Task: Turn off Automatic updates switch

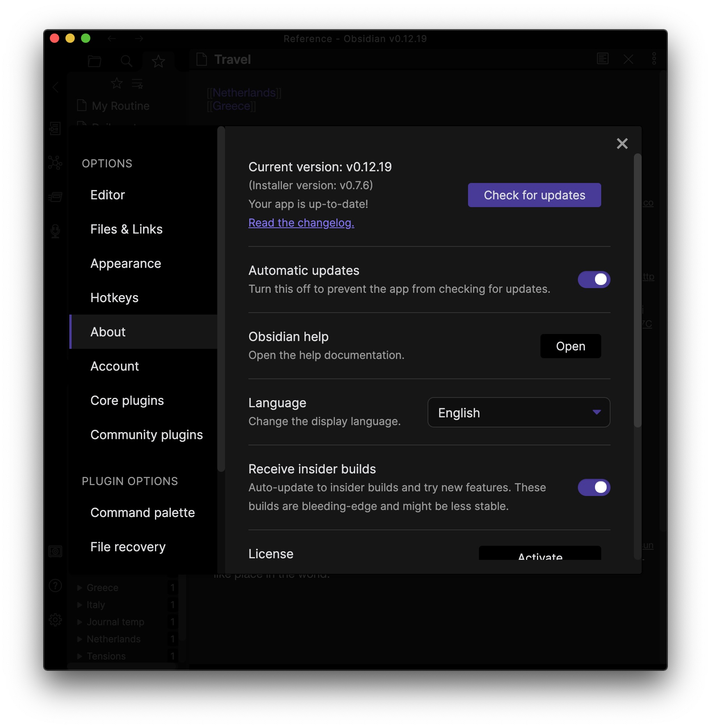Action: click(594, 279)
